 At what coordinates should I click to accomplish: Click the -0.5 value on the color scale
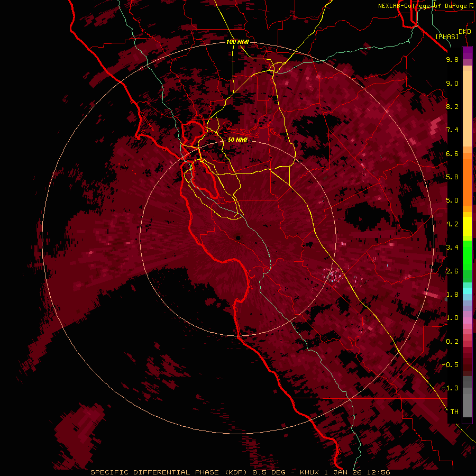pyautogui.click(x=450, y=365)
